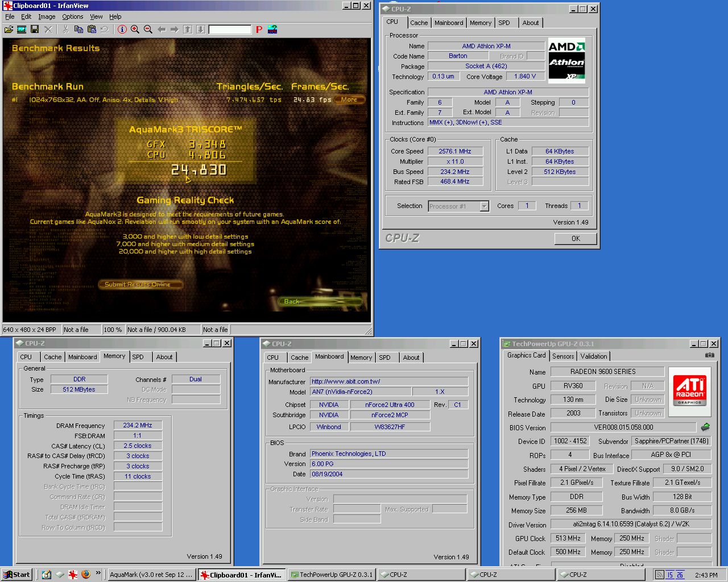Open IrfanView's Image menu

(47, 16)
